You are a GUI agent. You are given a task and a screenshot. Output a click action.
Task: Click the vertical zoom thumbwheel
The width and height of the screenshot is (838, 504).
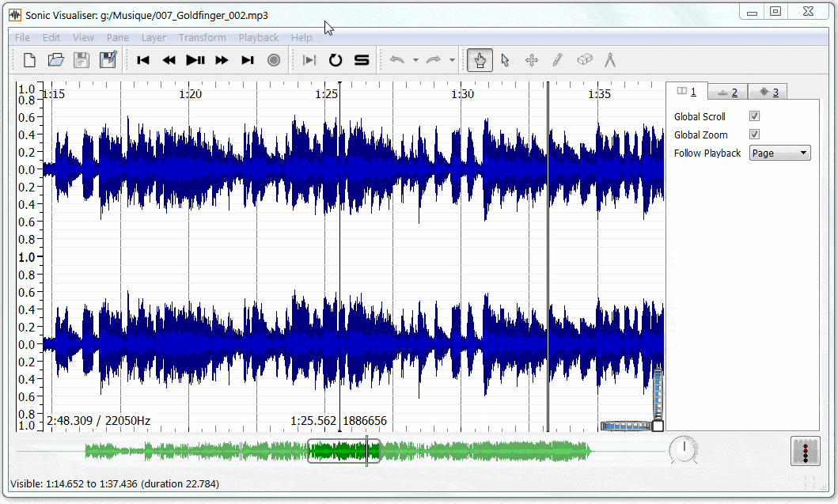pos(658,394)
